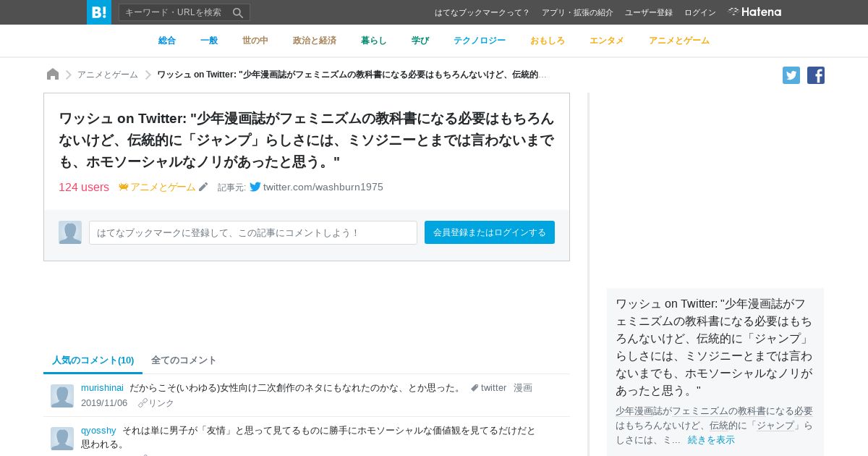
Task: Open アプリ・拡張の紹介 link
Action: [577, 12]
